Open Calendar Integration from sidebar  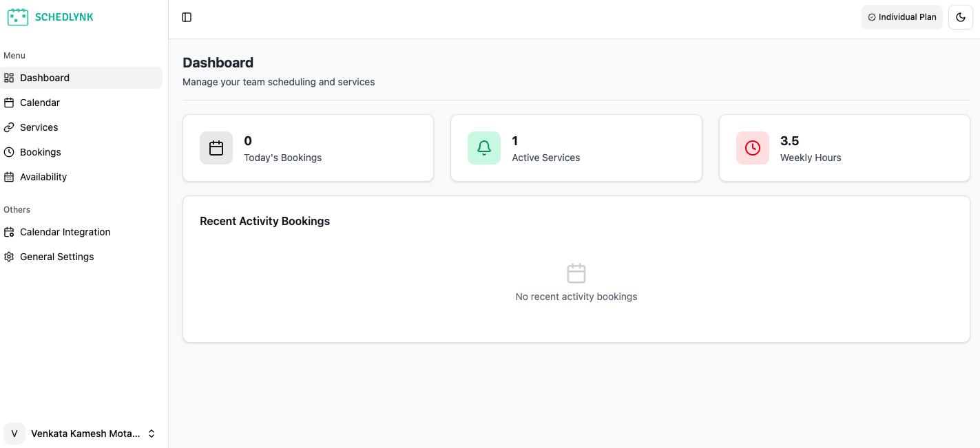[x=65, y=232]
